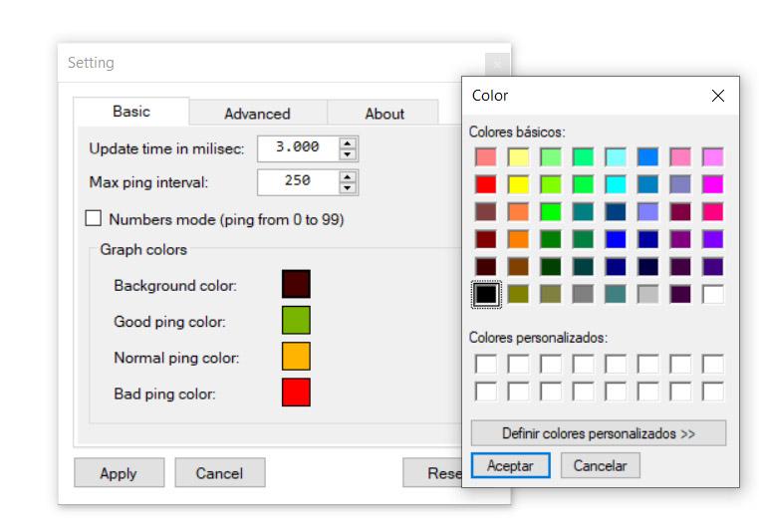Click Cancelar in the Color dialog
This screenshot has width=759, height=532.
(x=600, y=465)
